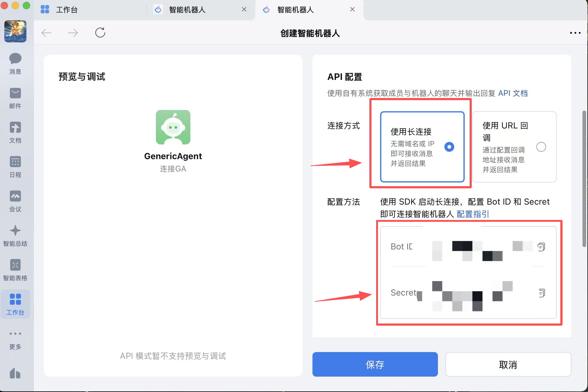Switch to the first 智能机器人 tab

pos(187,10)
